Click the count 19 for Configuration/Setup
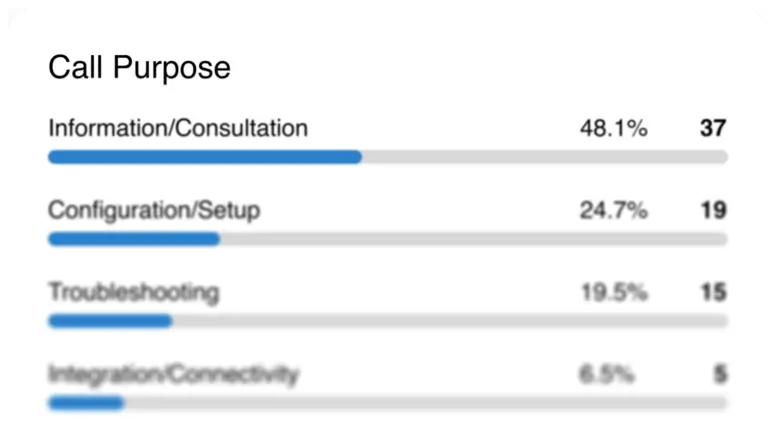 [x=712, y=210]
